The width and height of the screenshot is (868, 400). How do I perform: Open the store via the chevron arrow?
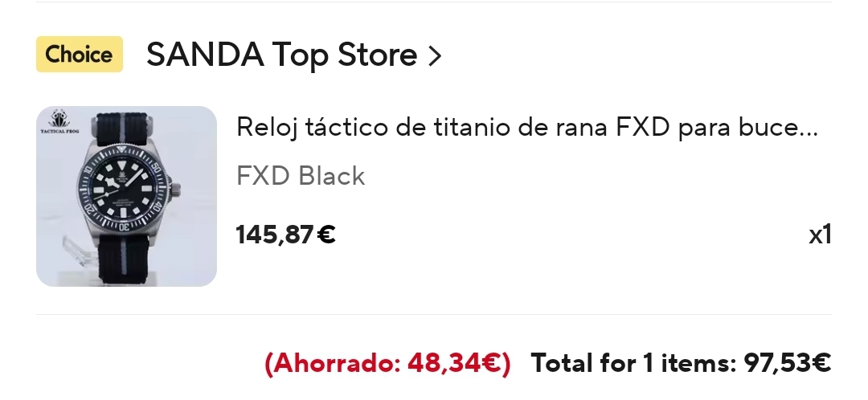[435, 56]
